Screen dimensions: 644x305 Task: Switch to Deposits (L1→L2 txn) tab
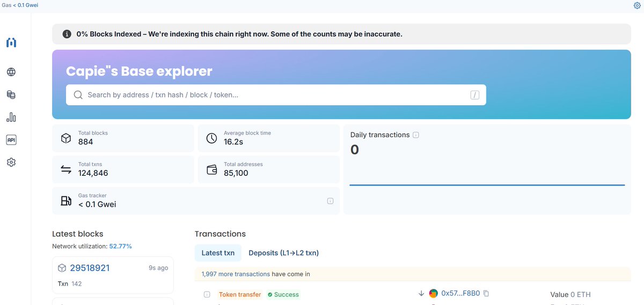(x=284, y=253)
